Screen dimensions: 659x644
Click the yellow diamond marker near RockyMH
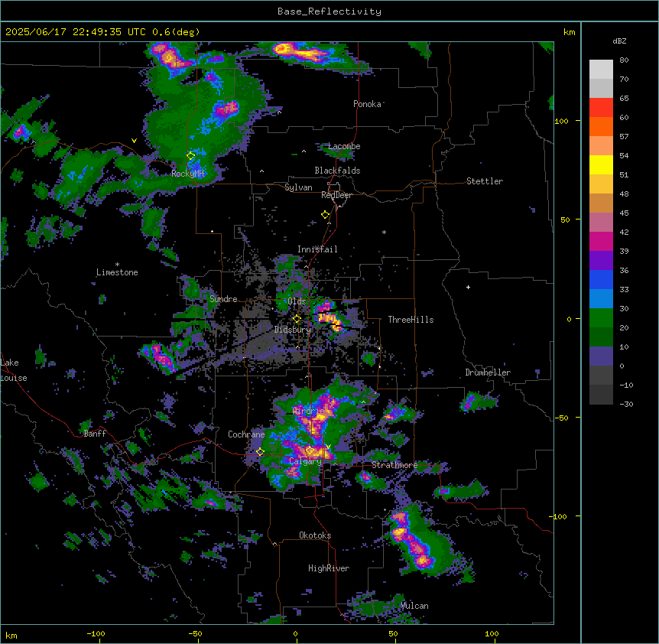[190, 156]
